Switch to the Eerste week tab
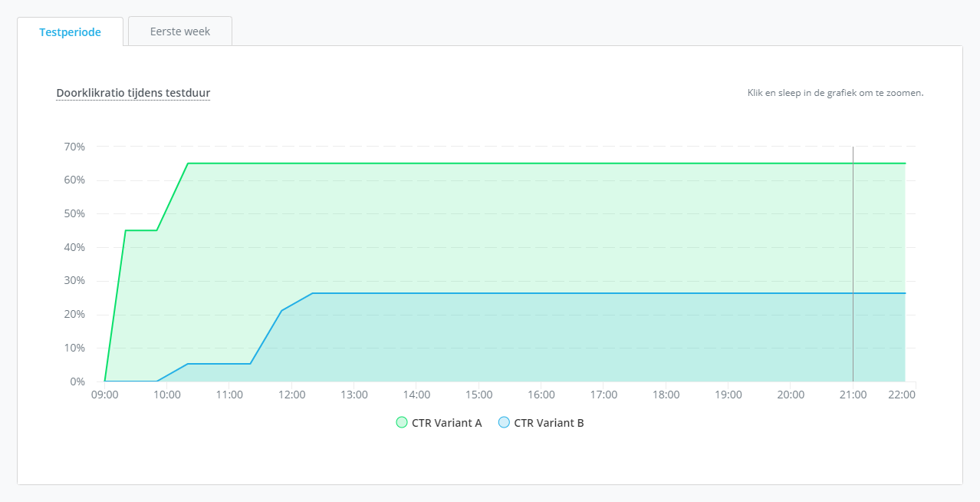980x502 pixels. click(179, 31)
